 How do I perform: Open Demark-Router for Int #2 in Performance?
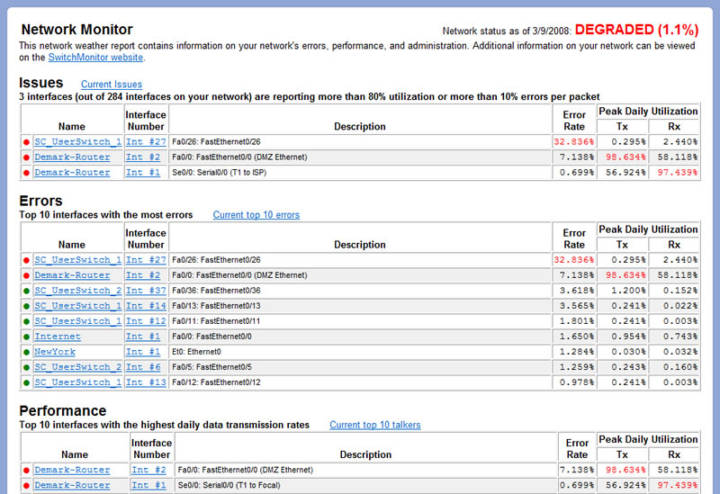coord(72,470)
